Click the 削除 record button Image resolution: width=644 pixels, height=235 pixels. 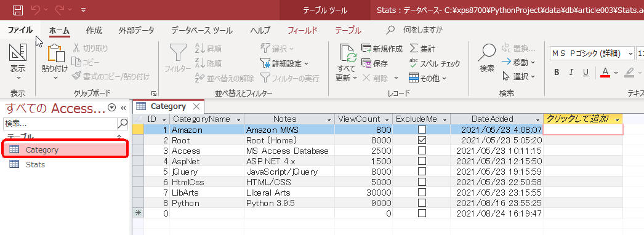[x=375, y=78]
